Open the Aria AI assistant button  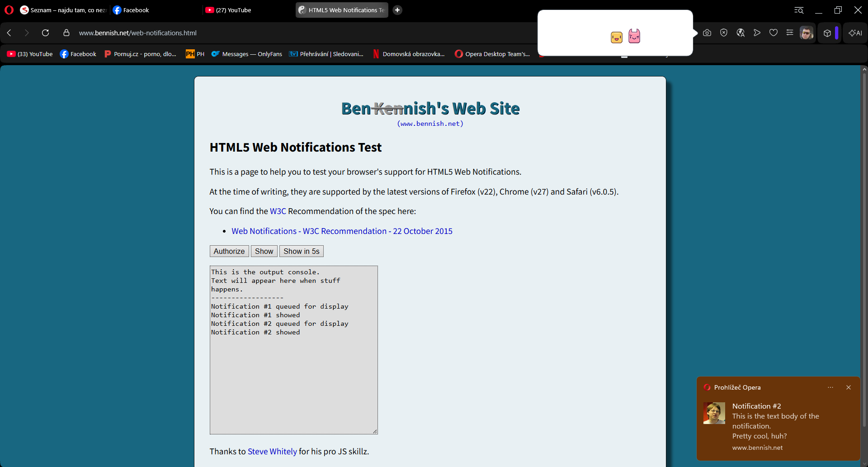(855, 33)
